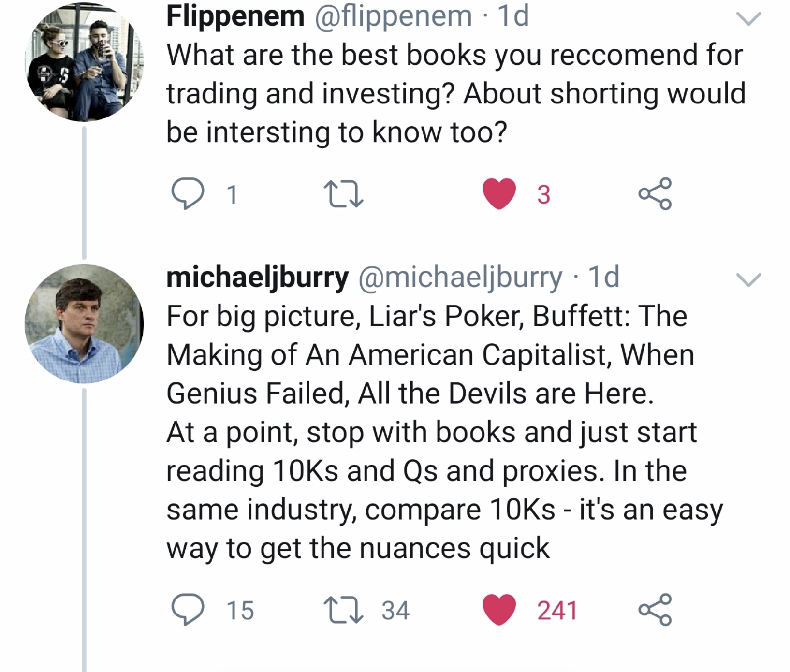Click the 15 replies count

[240, 610]
